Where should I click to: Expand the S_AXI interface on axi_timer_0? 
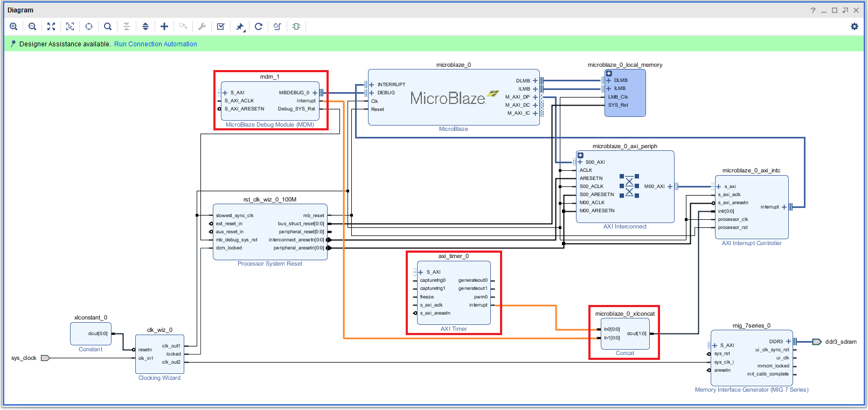pos(421,272)
